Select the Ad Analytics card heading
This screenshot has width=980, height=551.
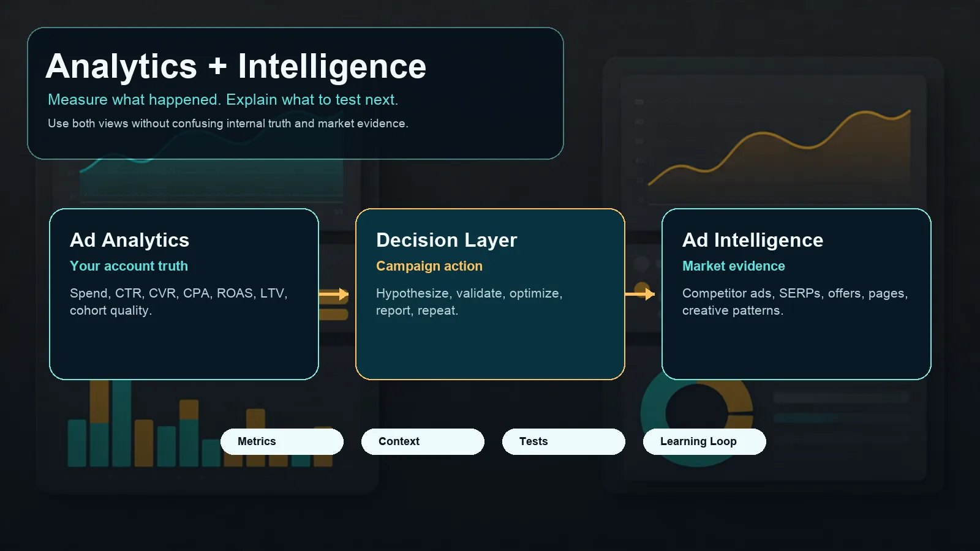coord(129,240)
